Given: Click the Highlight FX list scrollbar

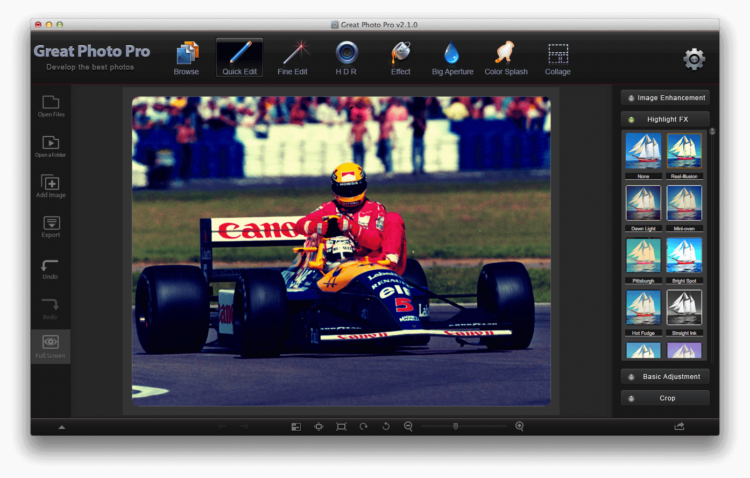Looking at the screenshot, I should 712,244.
